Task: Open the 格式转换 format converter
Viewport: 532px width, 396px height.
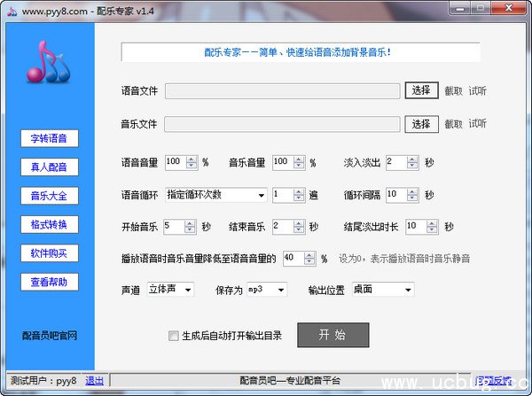Action: pos(49,223)
